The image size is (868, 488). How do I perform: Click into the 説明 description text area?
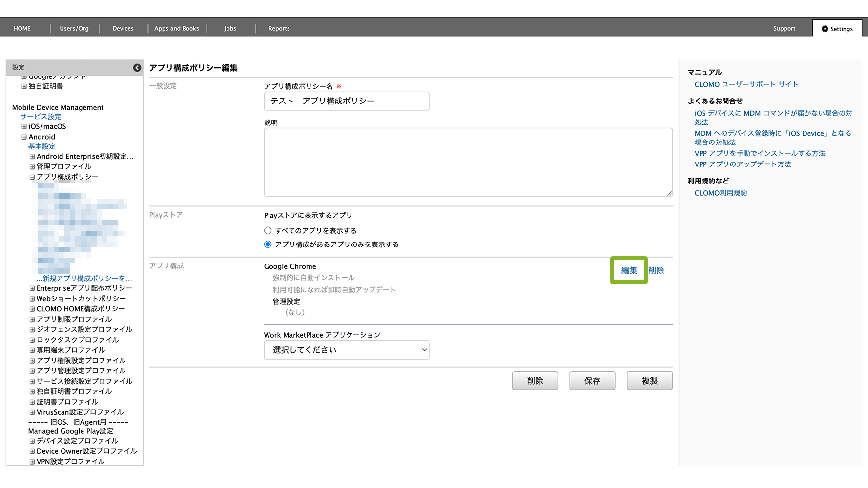tap(468, 162)
